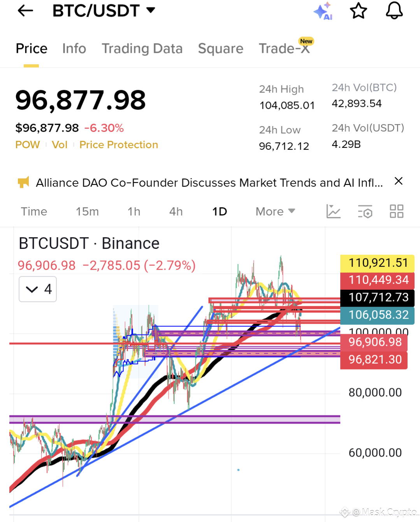Select the 1D chart interval
The image size is (420, 522).
point(220,211)
